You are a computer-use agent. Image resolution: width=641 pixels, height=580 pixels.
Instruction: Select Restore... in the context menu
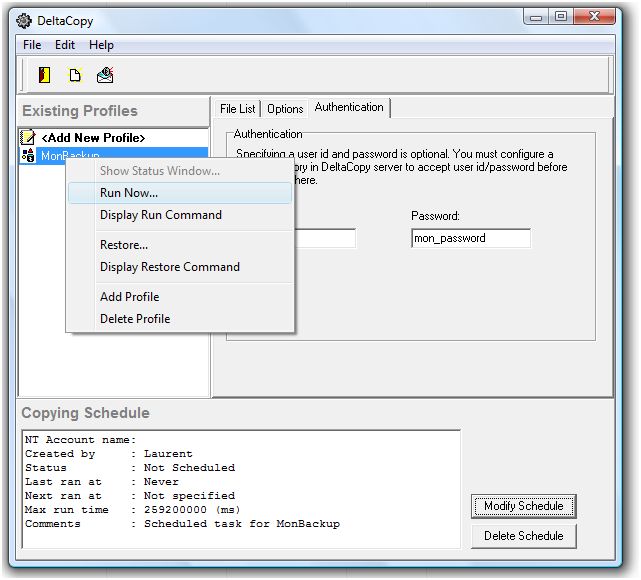(180, 245)
